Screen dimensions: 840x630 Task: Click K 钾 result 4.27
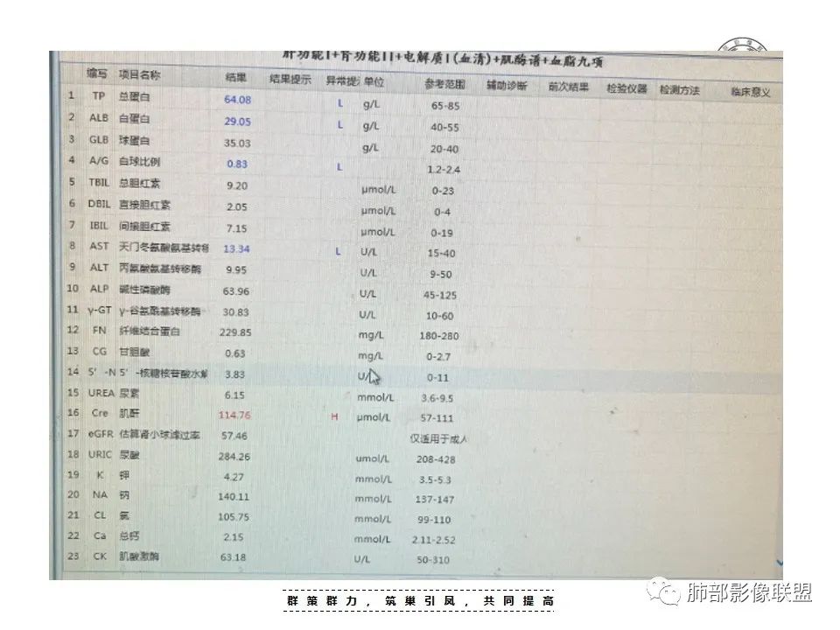pyautogui.click(x=234, y=477)
